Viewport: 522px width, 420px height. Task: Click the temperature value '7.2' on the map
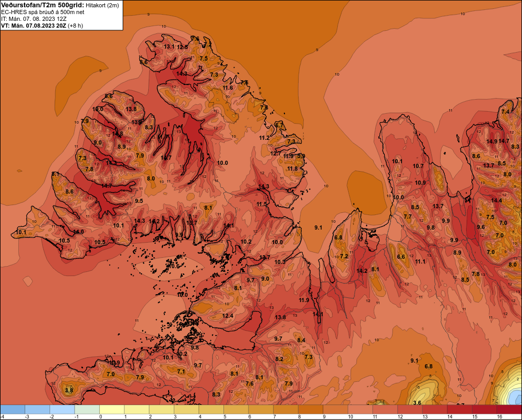coord(344,256)
